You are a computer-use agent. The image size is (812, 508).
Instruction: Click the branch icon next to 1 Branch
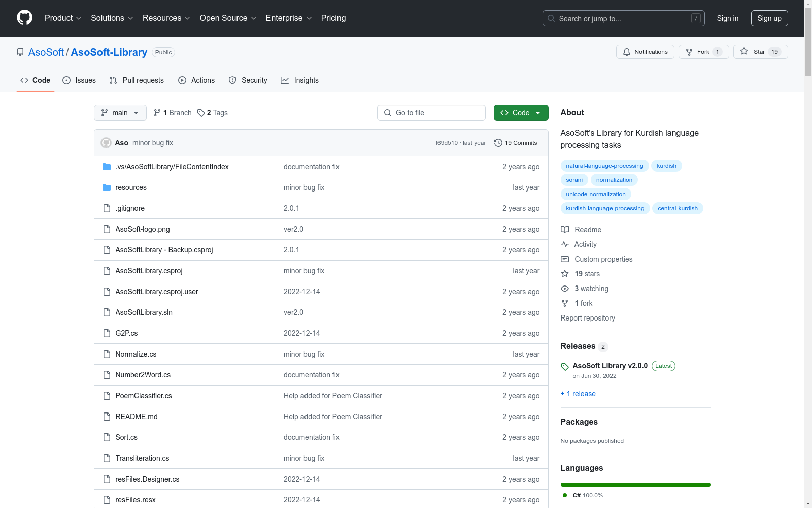(x=157, y=113)
